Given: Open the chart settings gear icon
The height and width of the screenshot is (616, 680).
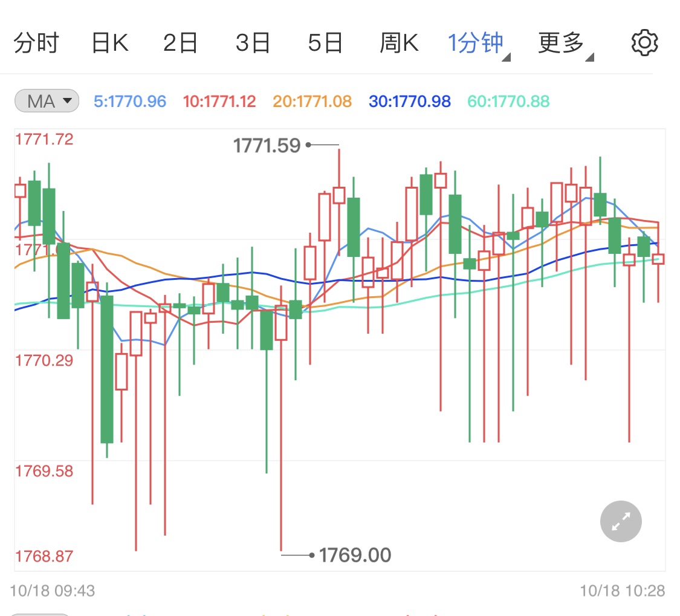Looking at the screenshot, I should tap(644, 42).
